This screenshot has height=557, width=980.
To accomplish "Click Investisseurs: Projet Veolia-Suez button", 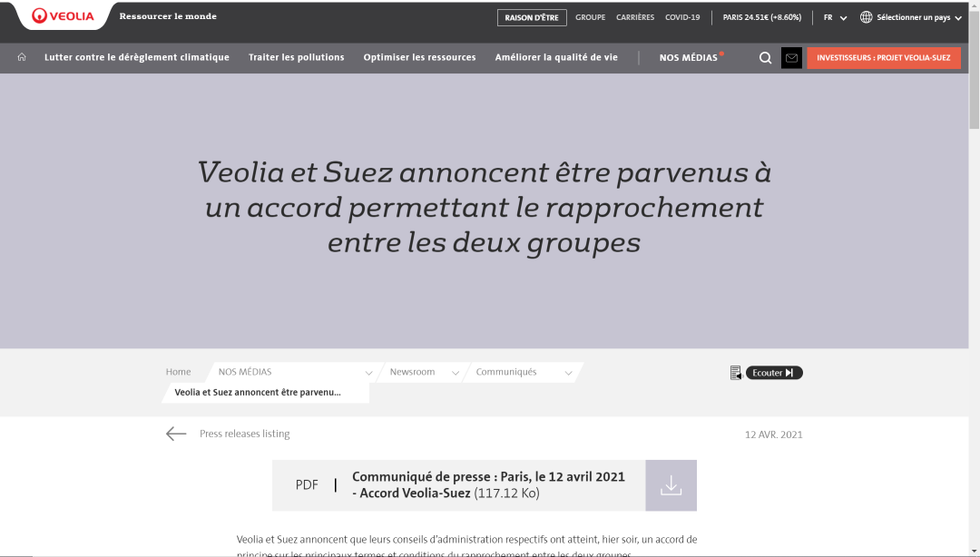I will click(883, 58).
